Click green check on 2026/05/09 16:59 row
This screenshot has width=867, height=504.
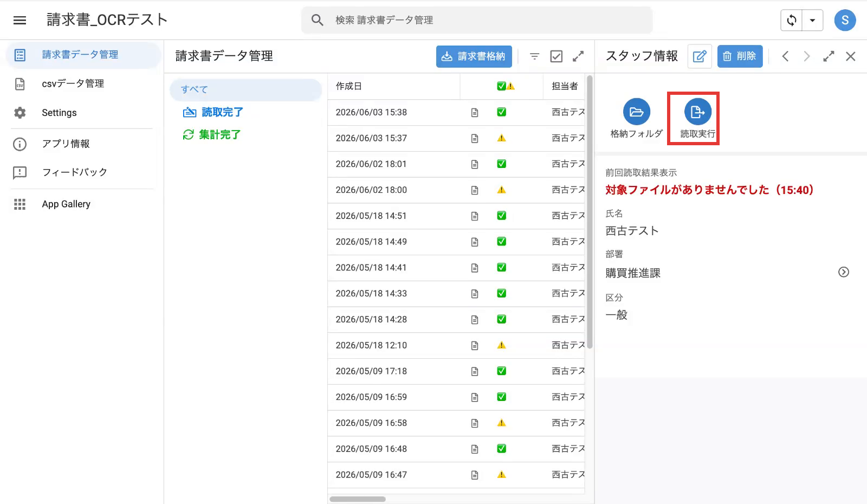502,397
